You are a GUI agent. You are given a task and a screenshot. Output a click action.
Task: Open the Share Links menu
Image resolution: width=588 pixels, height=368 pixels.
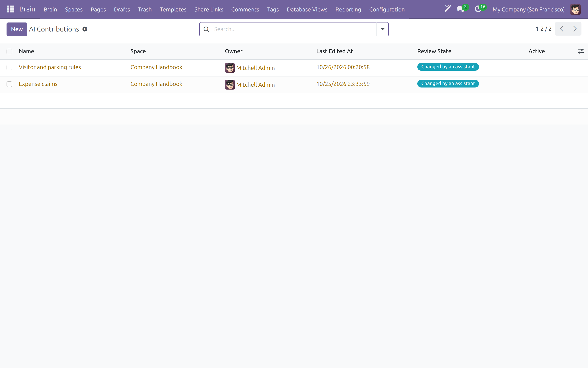click(x=209, y=9)
